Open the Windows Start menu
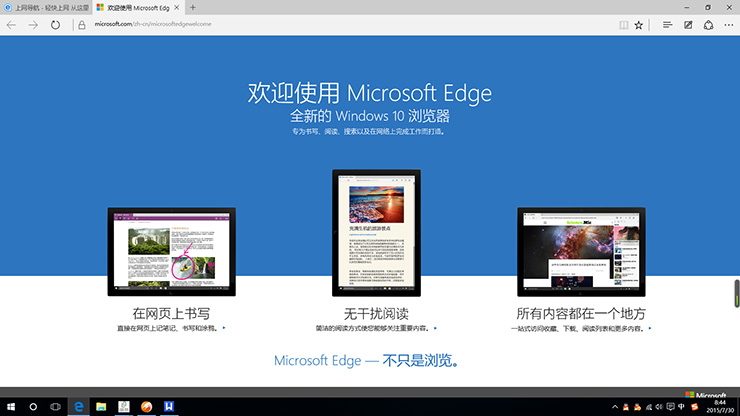This screenshot has width=740, height=416. (11, 407)
